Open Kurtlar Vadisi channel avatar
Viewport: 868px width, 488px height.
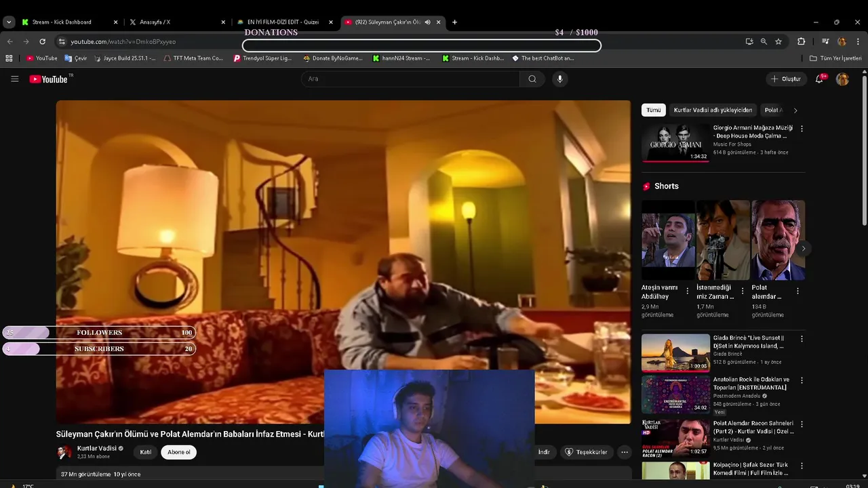tap(64, 452)
